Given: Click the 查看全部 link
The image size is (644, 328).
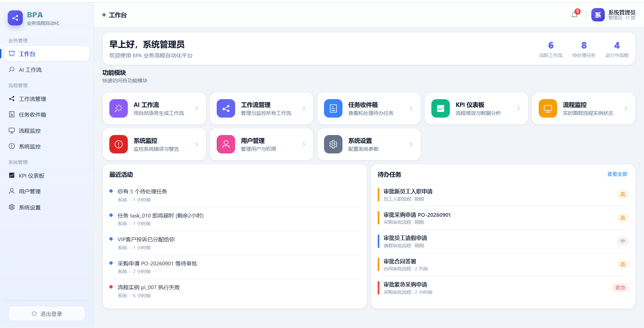Looking at the screenshot, I should pos(617,174).
